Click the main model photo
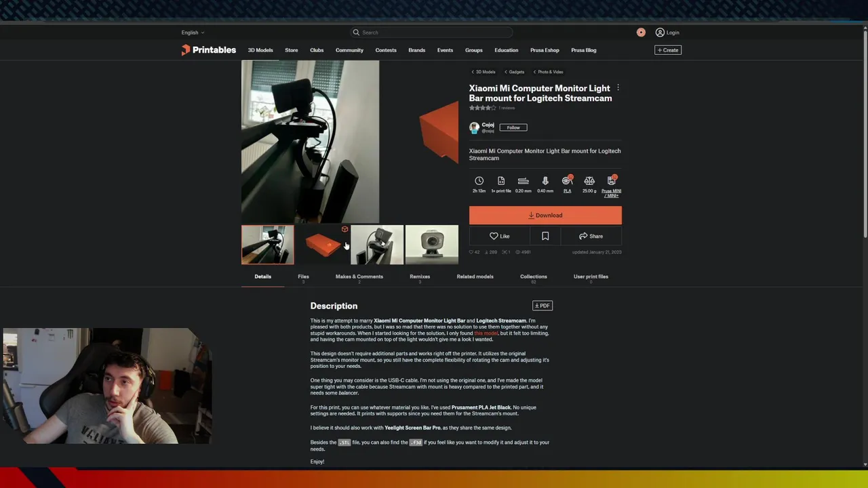The width and height of the screenshot is (868, 488). [310, 142]
